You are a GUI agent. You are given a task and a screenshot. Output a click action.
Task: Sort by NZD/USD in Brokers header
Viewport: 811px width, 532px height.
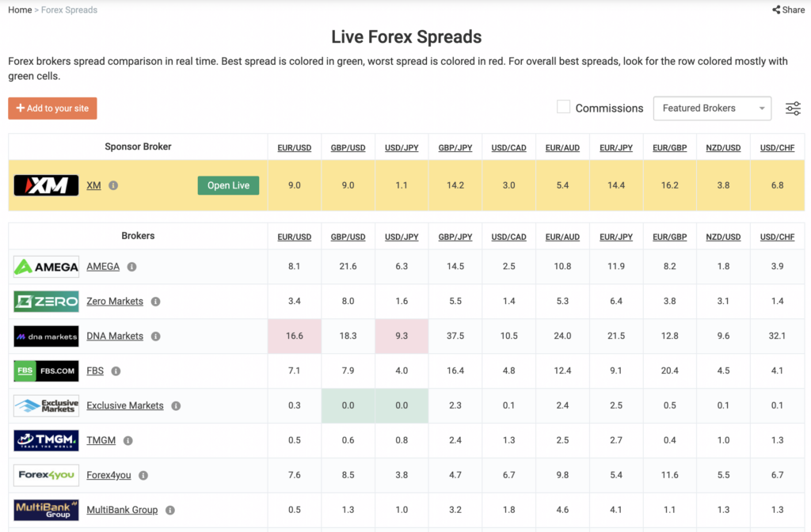pos(723,237)
